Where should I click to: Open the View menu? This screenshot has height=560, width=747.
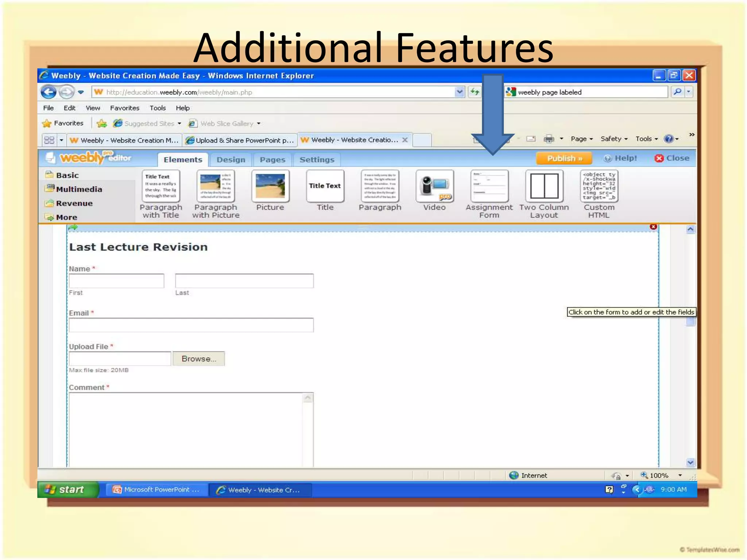tap(93, 108)
